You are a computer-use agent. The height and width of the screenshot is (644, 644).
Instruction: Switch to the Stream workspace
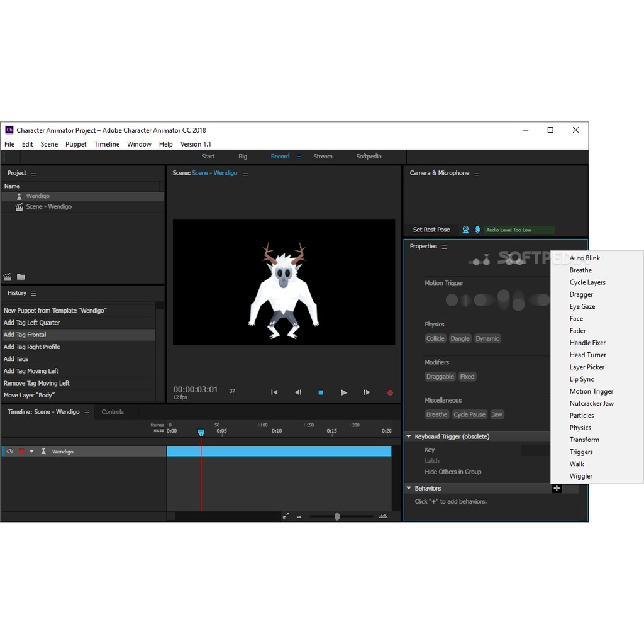coord(323,157)
